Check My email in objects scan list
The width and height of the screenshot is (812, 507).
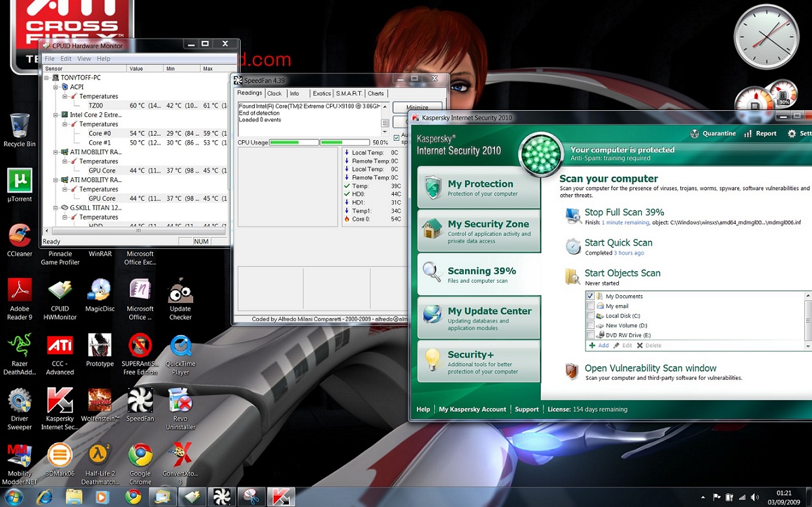[590, 306]
